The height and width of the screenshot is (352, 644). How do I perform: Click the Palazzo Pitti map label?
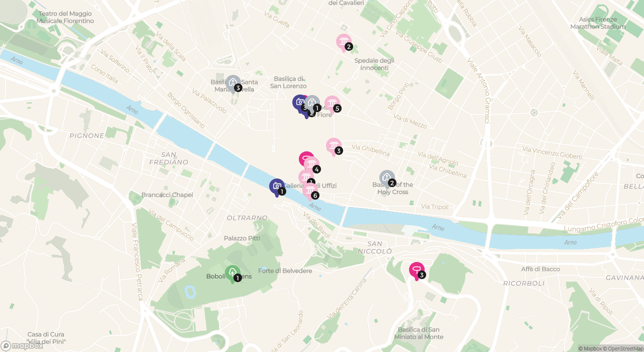(242, 238)
